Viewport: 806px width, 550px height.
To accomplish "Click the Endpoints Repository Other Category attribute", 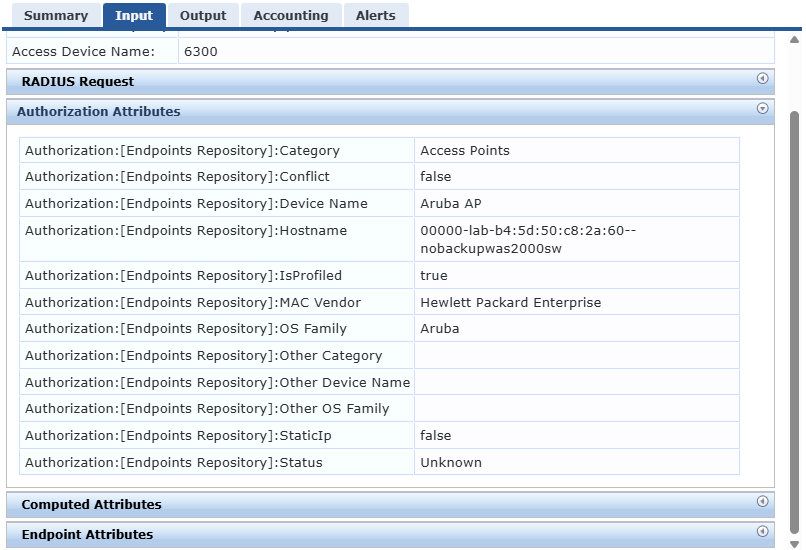I will 204,356.
